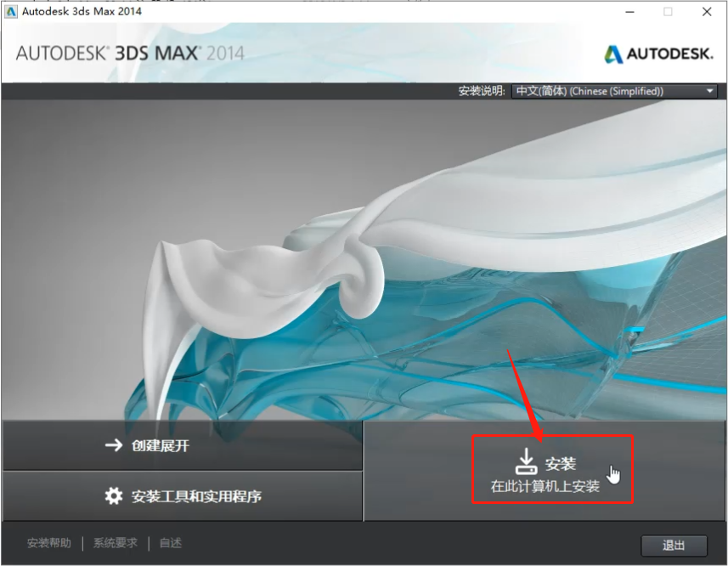The width and height of the screenshot is (728, 566).
Task: Click the Autodesk 3ds Max 2014 title bar text
Action: (x=81, y=11)
